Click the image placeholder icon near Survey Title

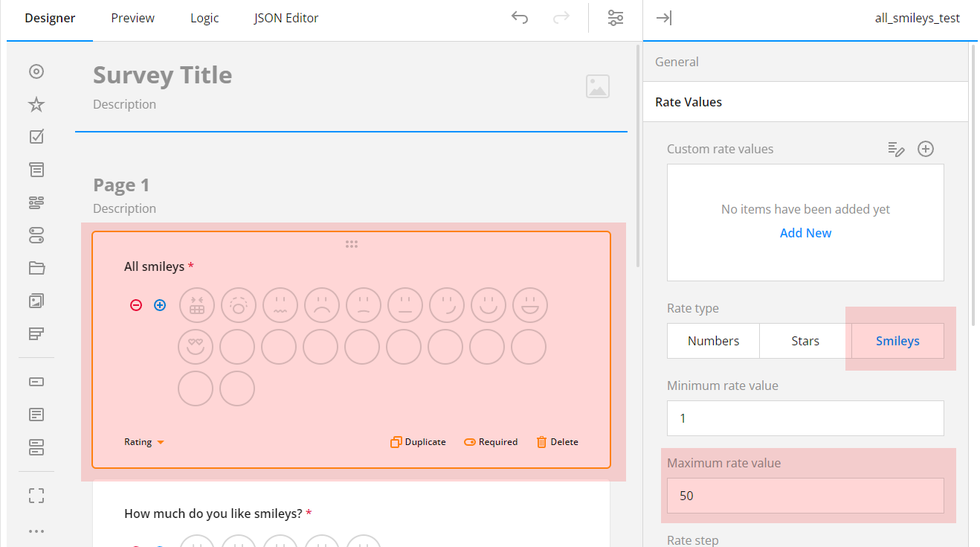click(x=598, y=87)
